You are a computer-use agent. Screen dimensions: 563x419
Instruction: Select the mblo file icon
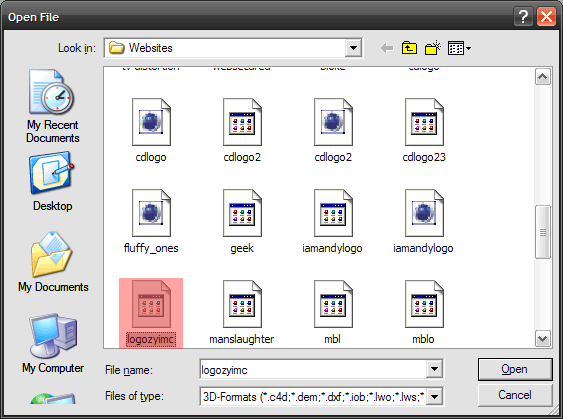point(424,304)
